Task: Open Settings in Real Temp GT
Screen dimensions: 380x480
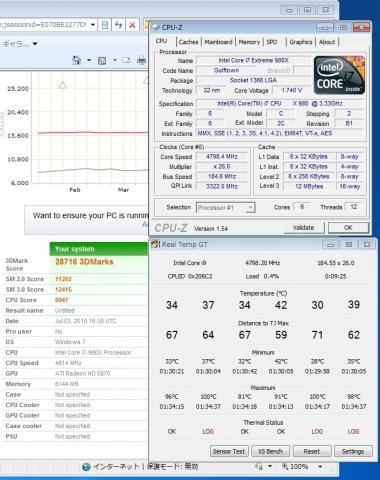Action: [353, 451]
